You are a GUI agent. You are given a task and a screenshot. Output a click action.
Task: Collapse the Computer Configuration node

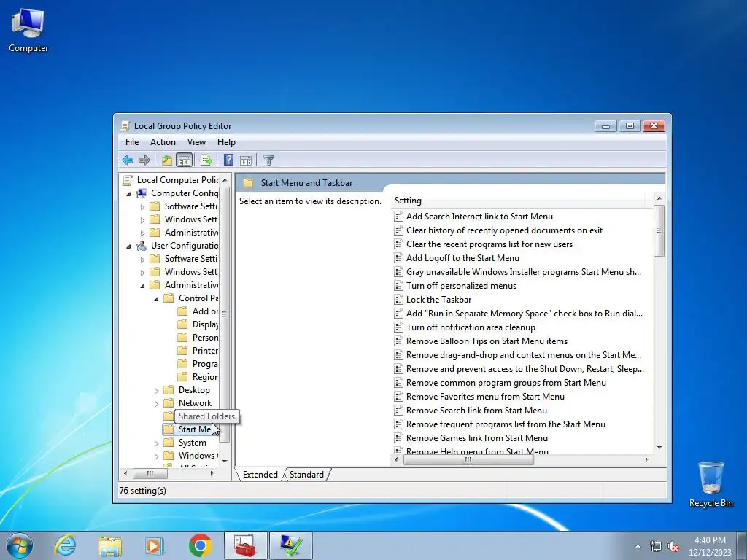tap(128, 193)
